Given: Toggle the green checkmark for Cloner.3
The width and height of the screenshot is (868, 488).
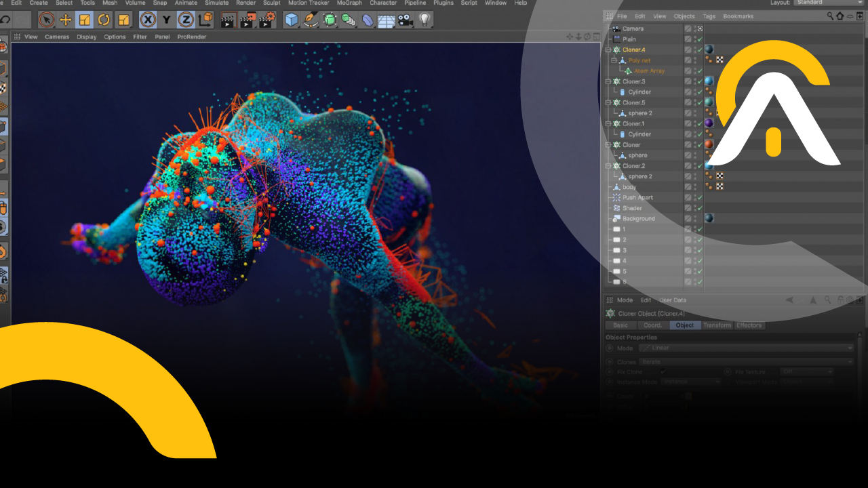Looking at the screenshot, I should (x=699, y=81).
